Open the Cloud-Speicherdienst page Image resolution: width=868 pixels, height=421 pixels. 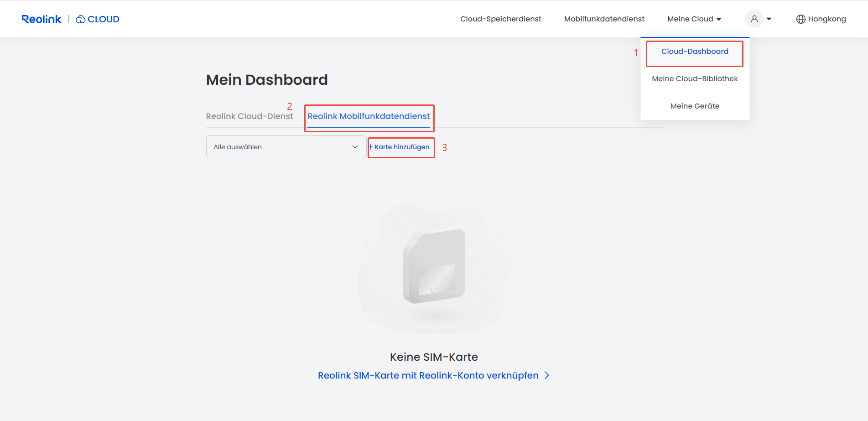pyautogui.click(x=500, y=19)
